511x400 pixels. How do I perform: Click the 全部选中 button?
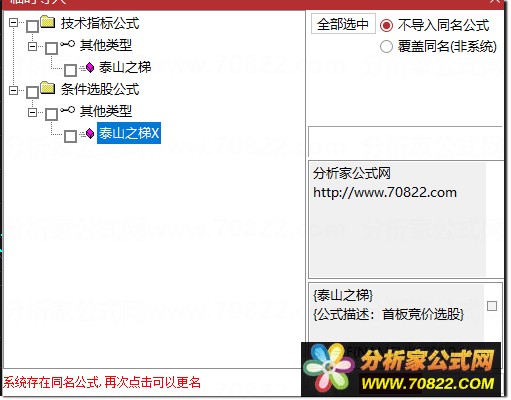(x=343, y=24)
